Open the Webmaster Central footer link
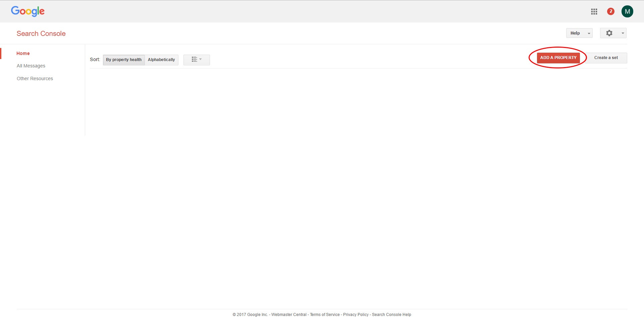Screen dimensions: 644x319 [289, 315]
